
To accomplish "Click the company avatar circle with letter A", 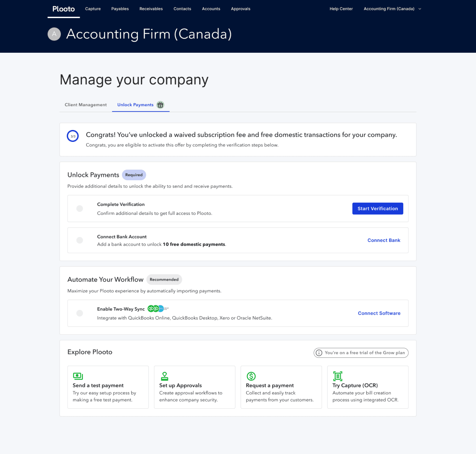I will point(54,34).
